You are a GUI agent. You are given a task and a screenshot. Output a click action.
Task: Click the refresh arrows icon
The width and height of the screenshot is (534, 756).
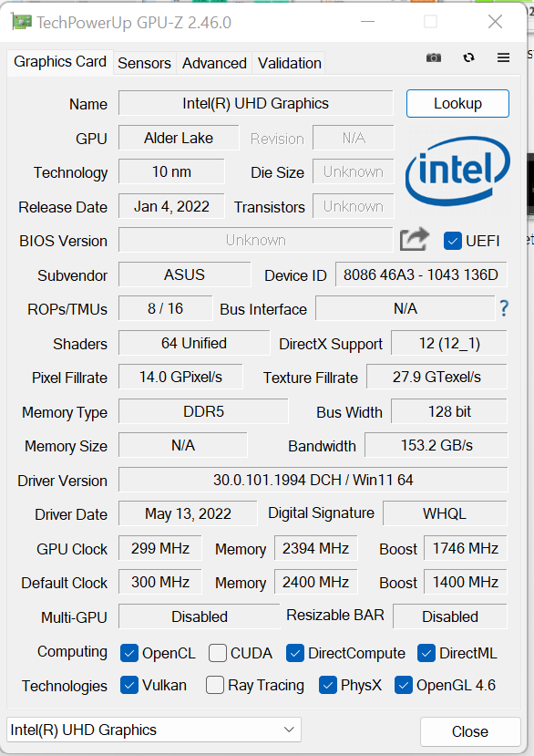pos(468,57)
